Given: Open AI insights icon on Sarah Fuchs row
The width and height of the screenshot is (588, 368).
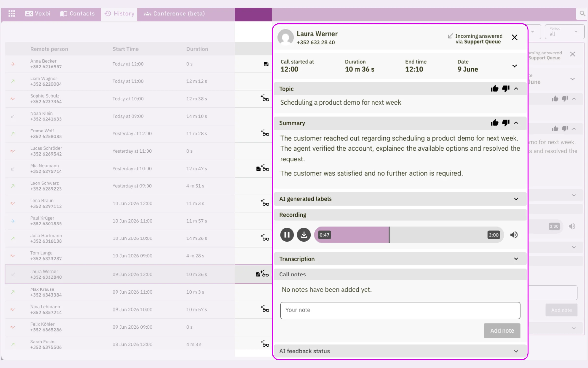Looking at the screenshot, I should tap(265, 343).
